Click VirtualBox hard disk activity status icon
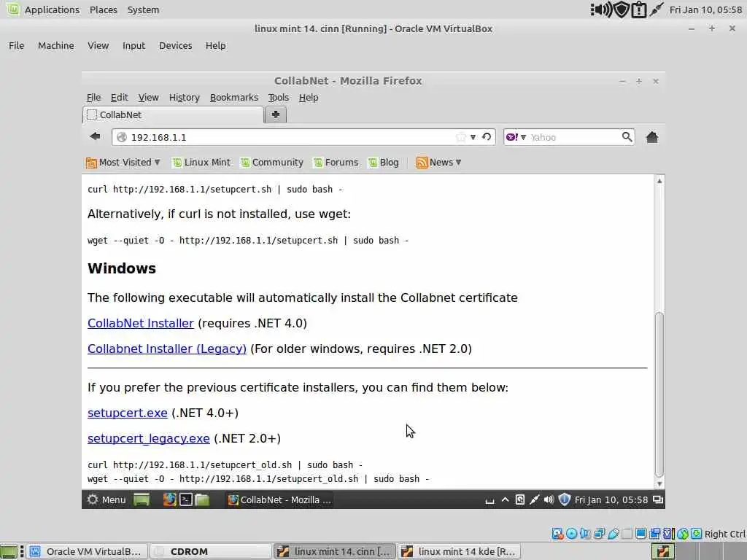This screenshot has width=747, height=560. tap(557, 534)
